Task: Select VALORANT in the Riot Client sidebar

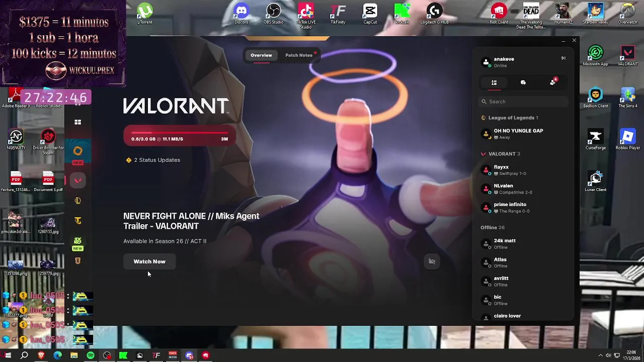Action: pyautogui.click(x=77, y=180)
